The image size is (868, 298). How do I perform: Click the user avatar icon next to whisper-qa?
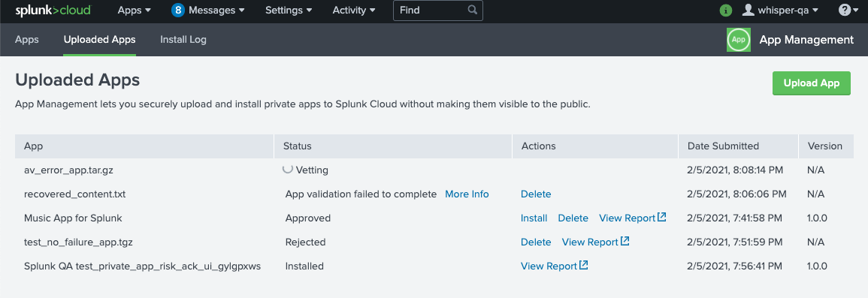point(748,10)
